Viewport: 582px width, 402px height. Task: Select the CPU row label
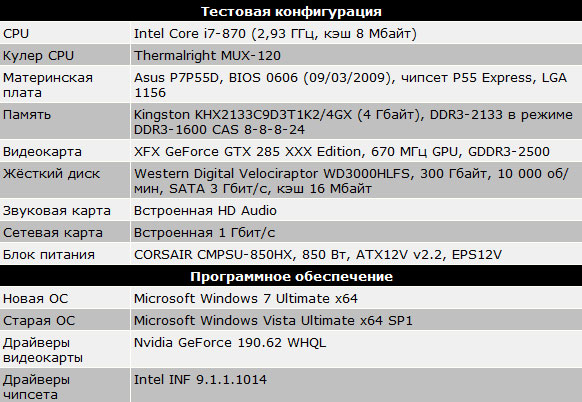click(16, 33)
